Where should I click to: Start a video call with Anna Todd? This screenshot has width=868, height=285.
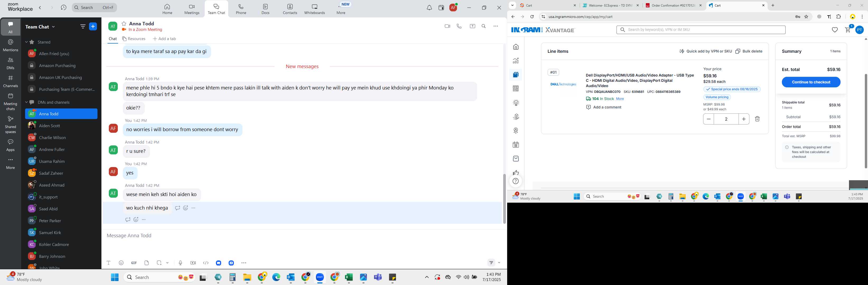pos(447,26)
